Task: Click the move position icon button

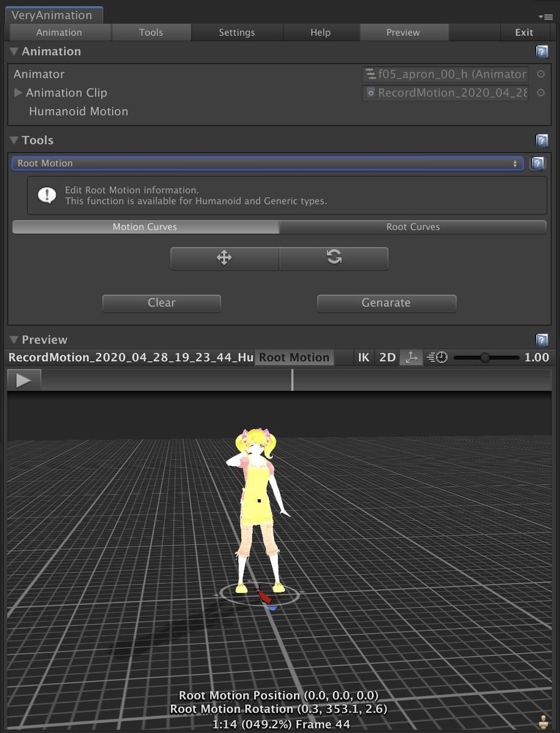Action: click(x=225, y=258)
